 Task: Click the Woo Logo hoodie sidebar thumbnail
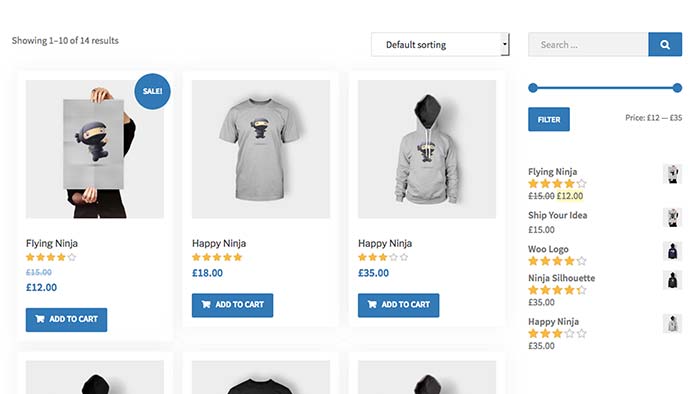[672, 251]
